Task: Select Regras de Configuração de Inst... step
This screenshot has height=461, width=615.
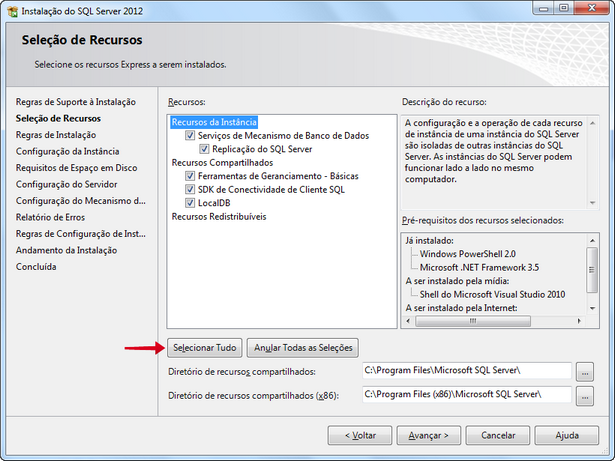Action: click(80, 234)
